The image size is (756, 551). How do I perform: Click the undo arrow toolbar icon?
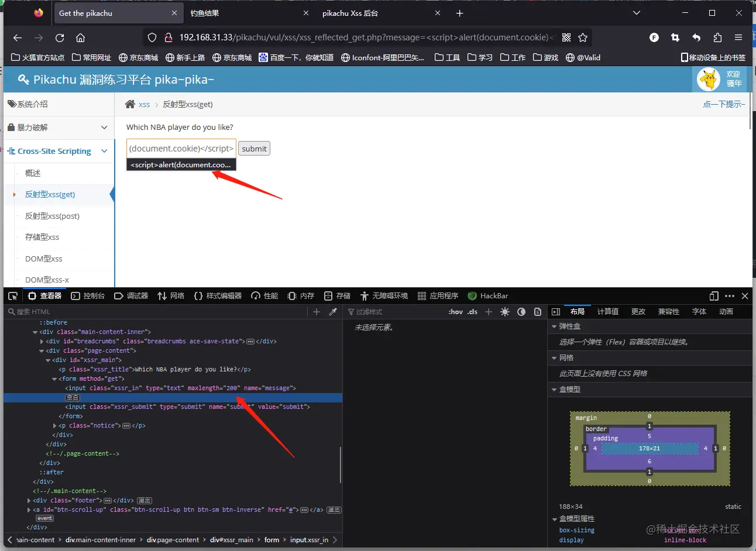click(696, 37)
